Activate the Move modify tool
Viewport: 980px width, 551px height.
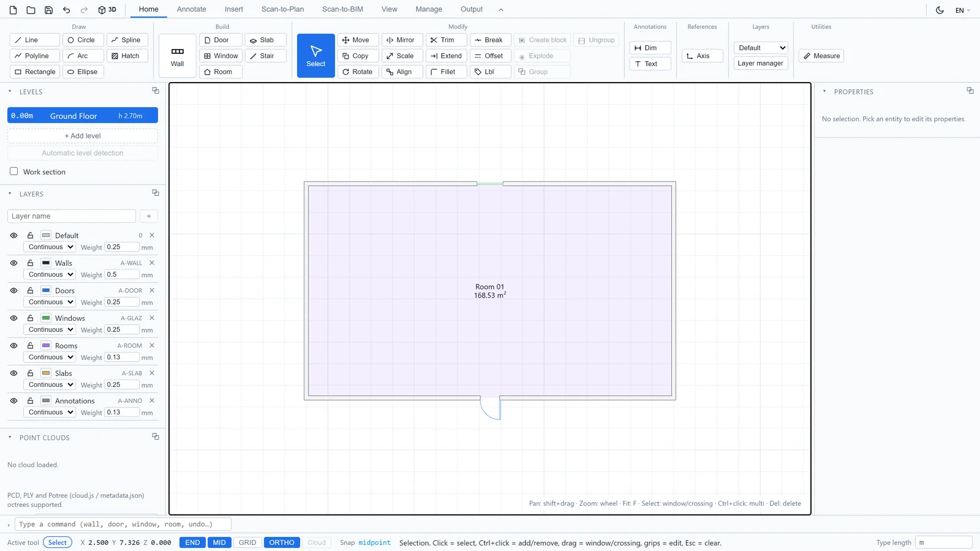coord(358,40)
